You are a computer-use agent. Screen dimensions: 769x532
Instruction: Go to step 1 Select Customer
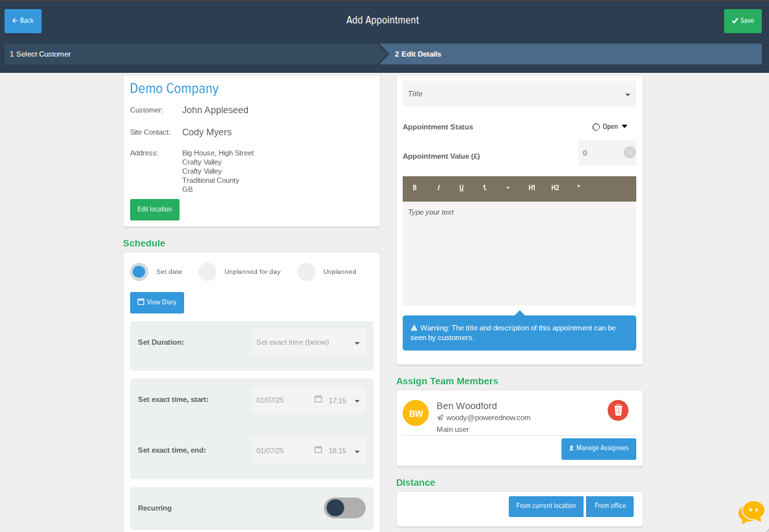[x=191, y=54]
